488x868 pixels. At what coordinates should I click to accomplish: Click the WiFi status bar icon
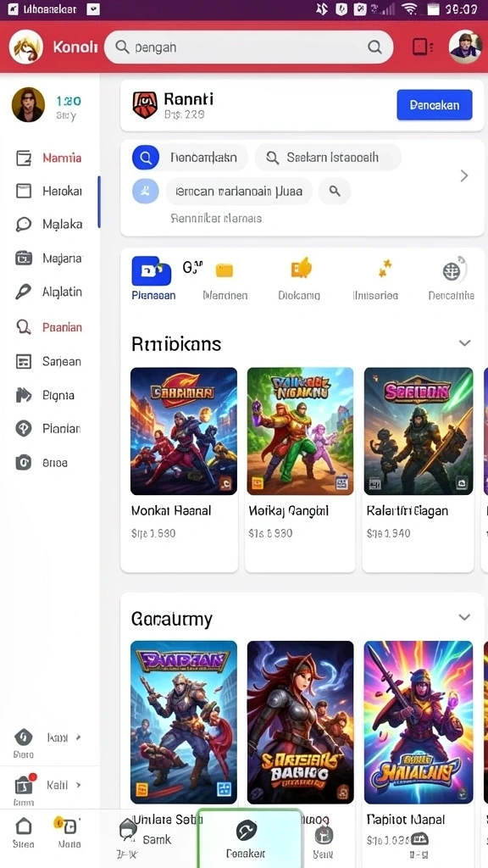409,9
